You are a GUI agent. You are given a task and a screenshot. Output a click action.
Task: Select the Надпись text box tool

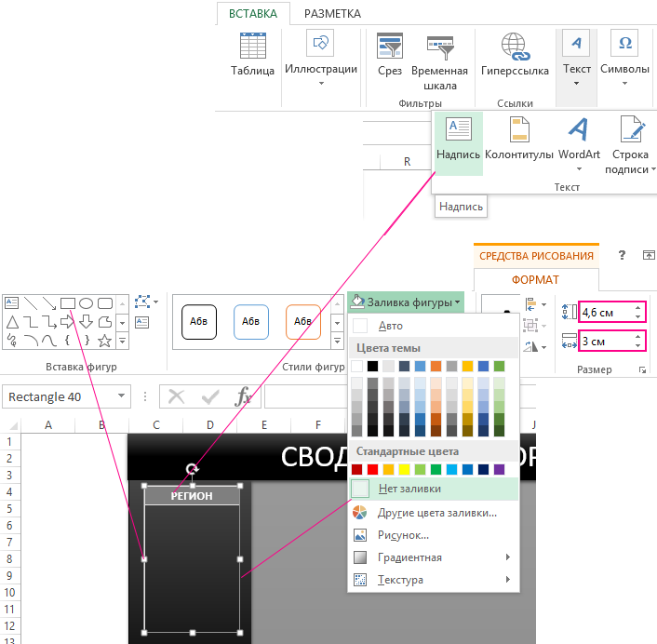(458, 140)
